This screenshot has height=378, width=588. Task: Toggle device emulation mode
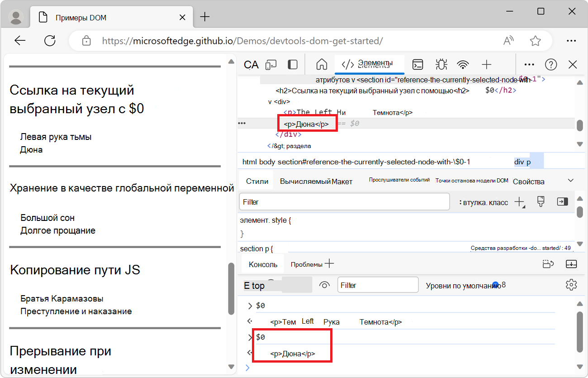pos(271,65)
